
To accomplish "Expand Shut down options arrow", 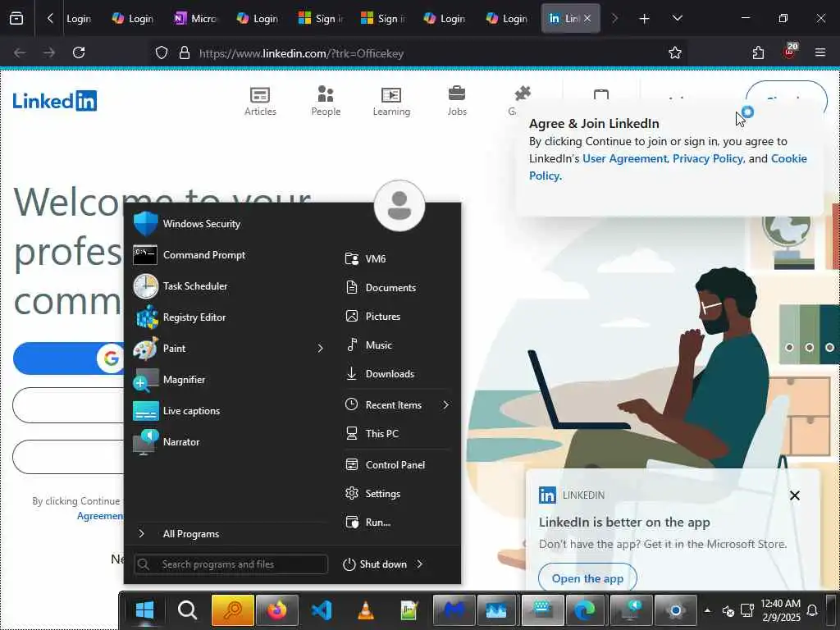I will pyautogui.click(x=420, y=564).
